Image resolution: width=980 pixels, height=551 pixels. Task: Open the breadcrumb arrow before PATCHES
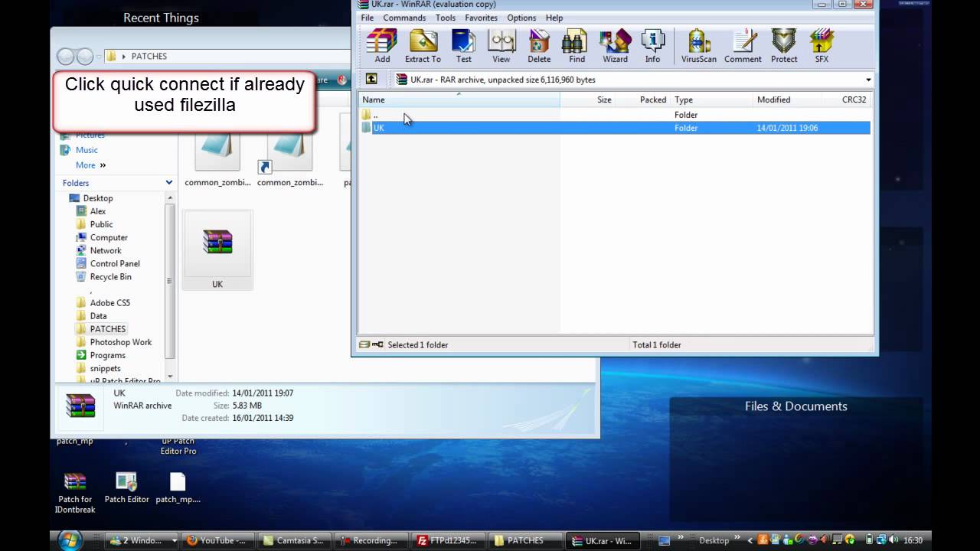[123, 57]
